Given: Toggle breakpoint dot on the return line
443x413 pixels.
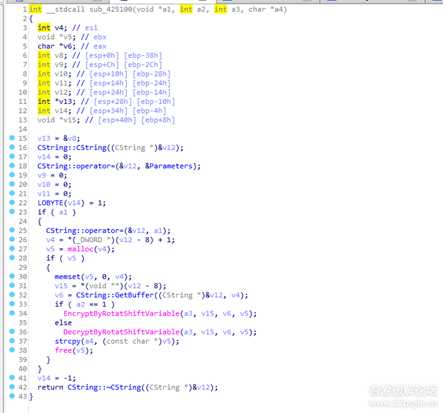Looking at the screenshot, I should [12, 387].
